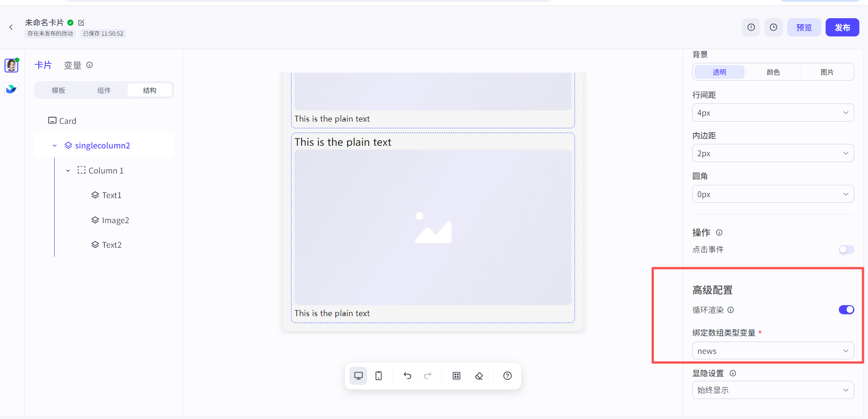Open the alert info icon button in header

pyautogui.click(x=751, y=27)
